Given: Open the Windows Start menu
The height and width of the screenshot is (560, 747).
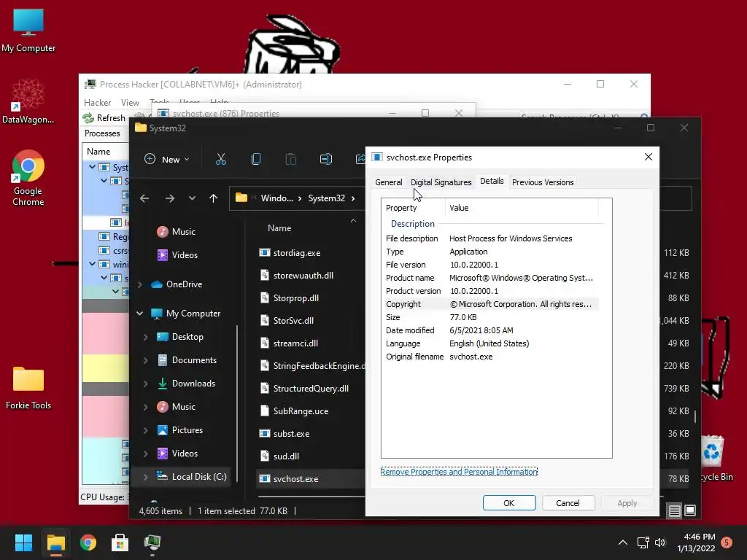Looking at the screenshot, I should [23, 542].
